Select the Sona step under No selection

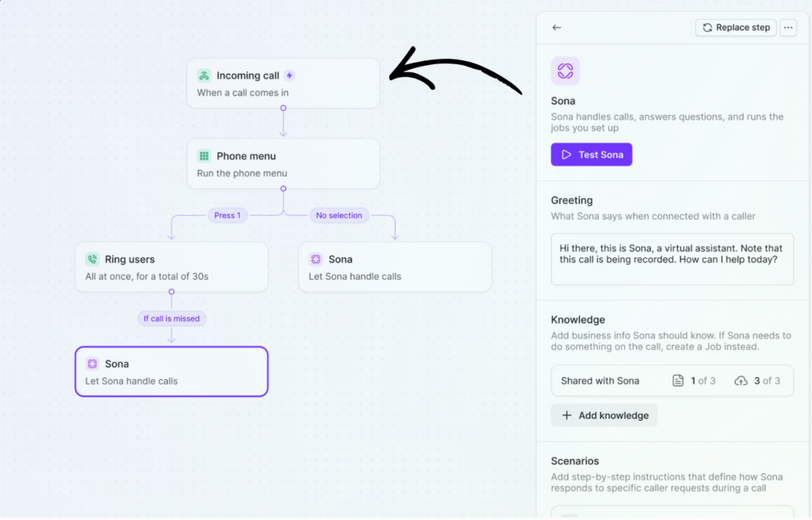click(395, 267)
